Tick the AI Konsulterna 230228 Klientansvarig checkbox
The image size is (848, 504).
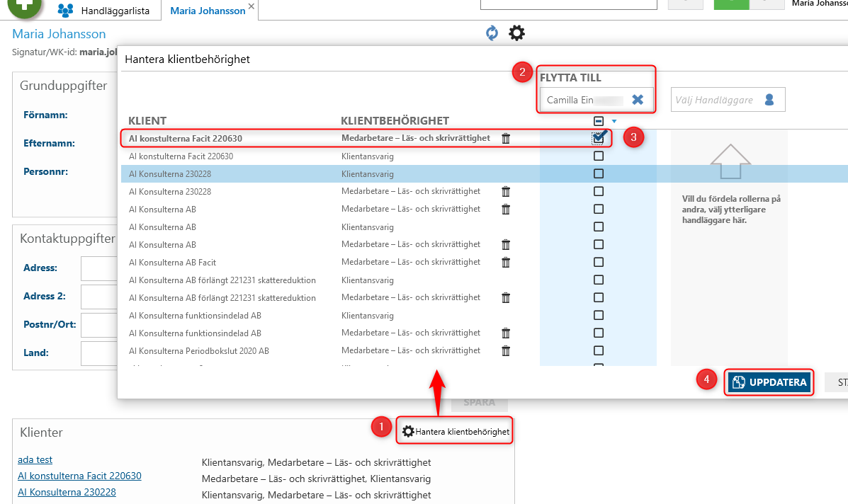point(598,174)
